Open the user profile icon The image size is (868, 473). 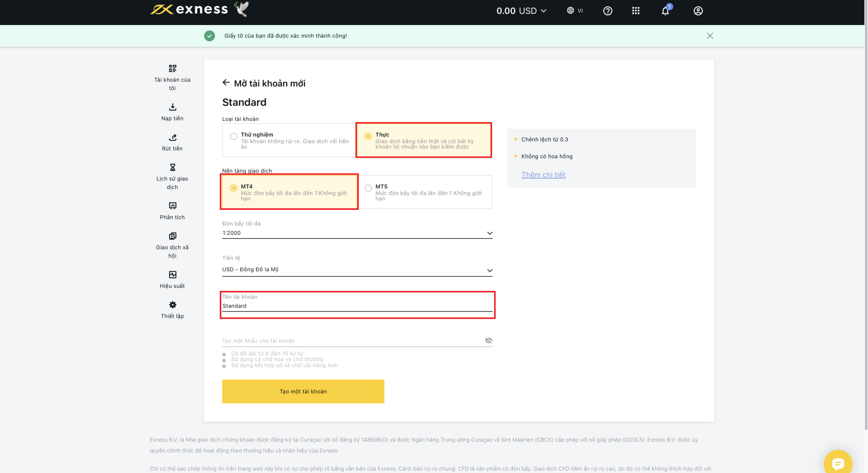coord(698,11)
